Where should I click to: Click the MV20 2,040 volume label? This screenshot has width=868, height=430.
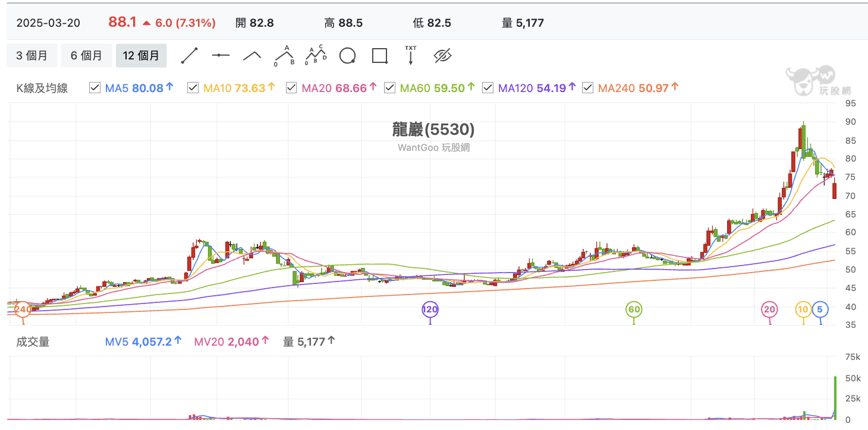click(x=228, y=342)
